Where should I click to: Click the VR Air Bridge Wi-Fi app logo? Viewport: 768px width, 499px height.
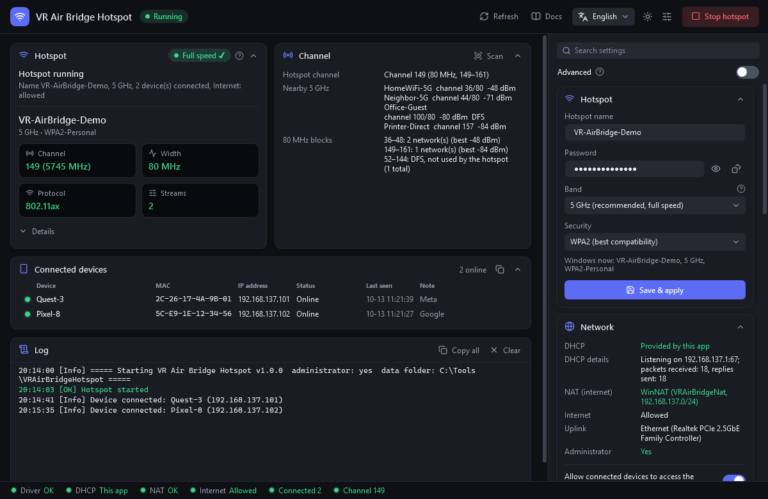coord(20,17)
